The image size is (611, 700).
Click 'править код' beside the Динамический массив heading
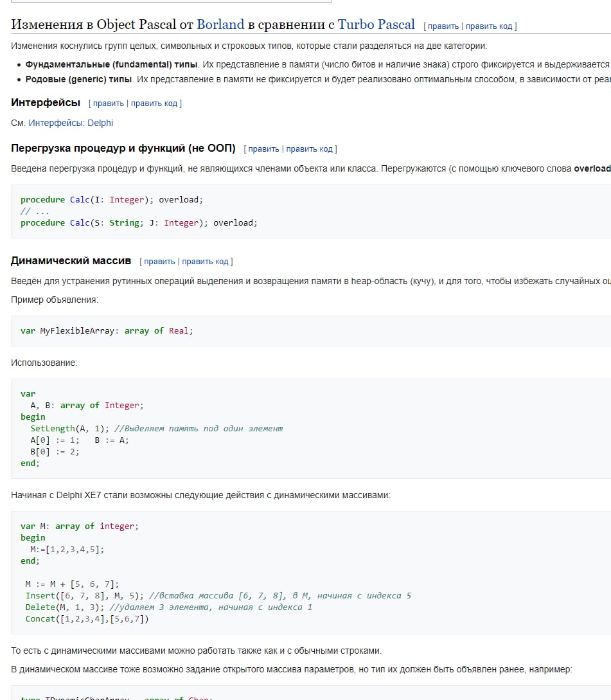click(205, 262)
